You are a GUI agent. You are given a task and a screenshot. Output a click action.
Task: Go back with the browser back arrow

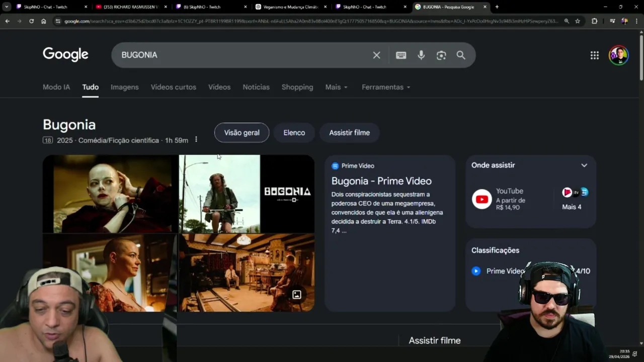click(7, 21)
